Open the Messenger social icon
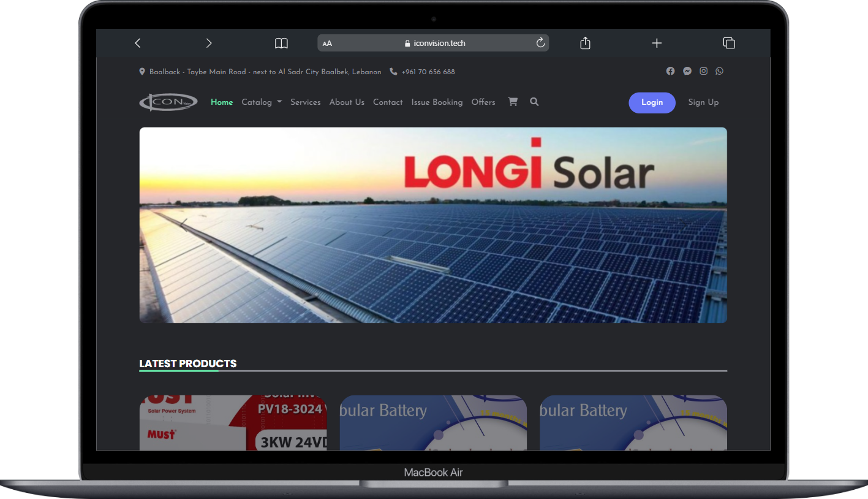Viewport: 868px width, 499px height. tap(687, 71)
